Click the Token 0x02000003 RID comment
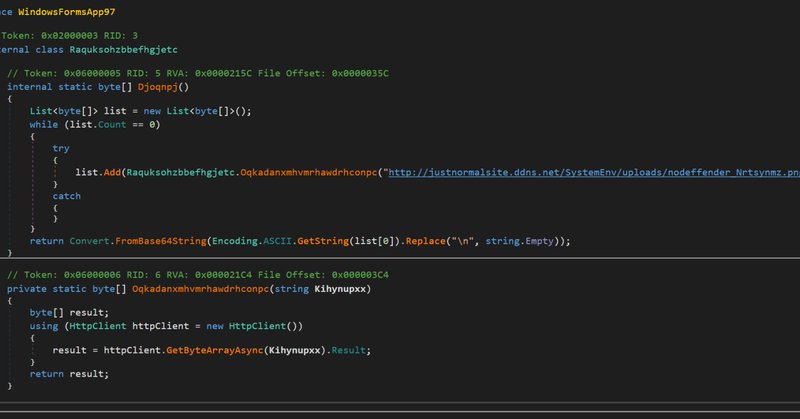 tap(69, 35)
